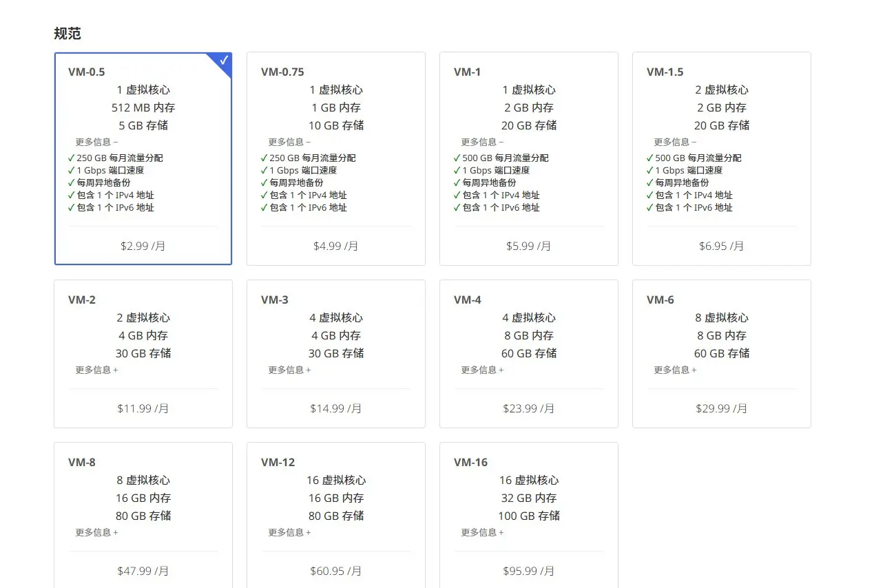Click the blue checkmark badge on VM-0.5 card

coord(222,62)
